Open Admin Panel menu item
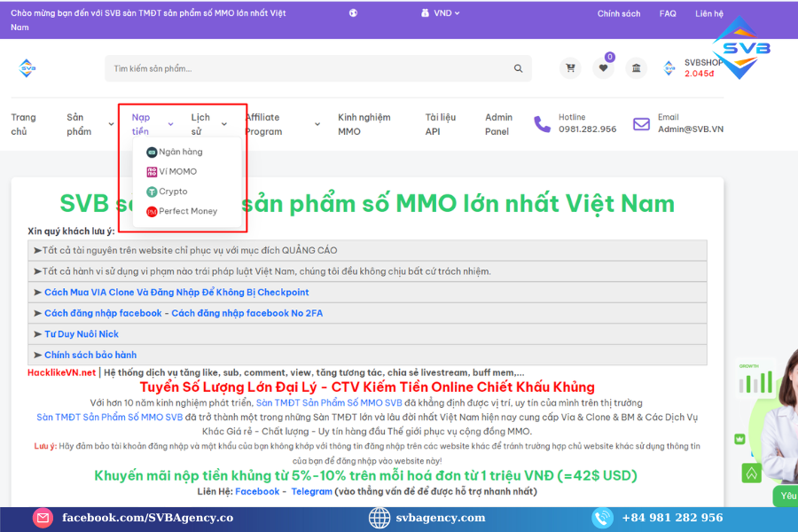The width and height of the screenshot is (798, 532). pyautogui.click(x=498, y=124)
